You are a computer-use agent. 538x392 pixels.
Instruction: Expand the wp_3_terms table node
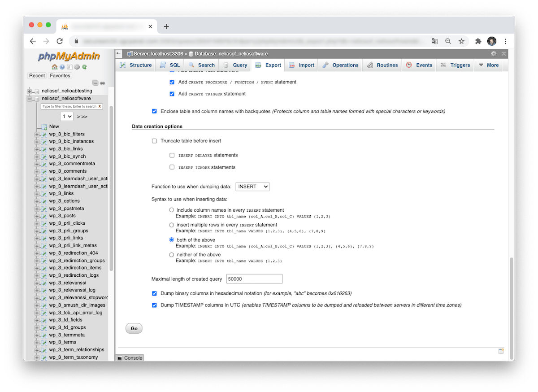click(37, 342)
